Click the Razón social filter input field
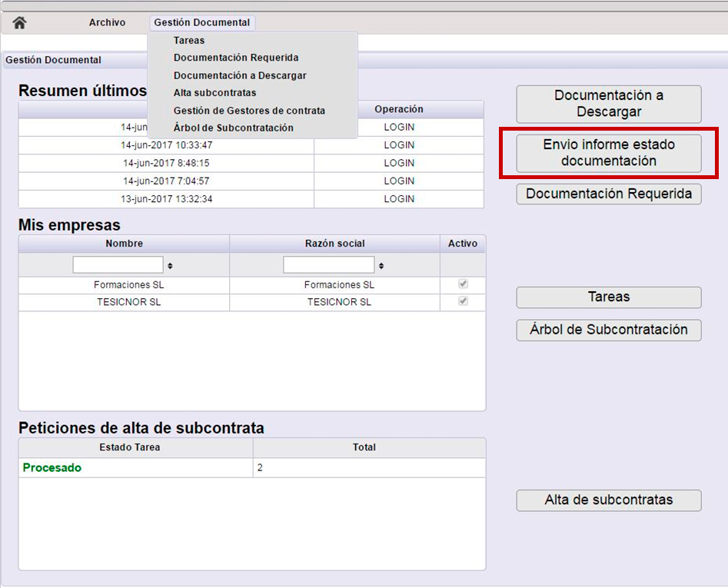 pyautogui.click(x=328, y=265)
